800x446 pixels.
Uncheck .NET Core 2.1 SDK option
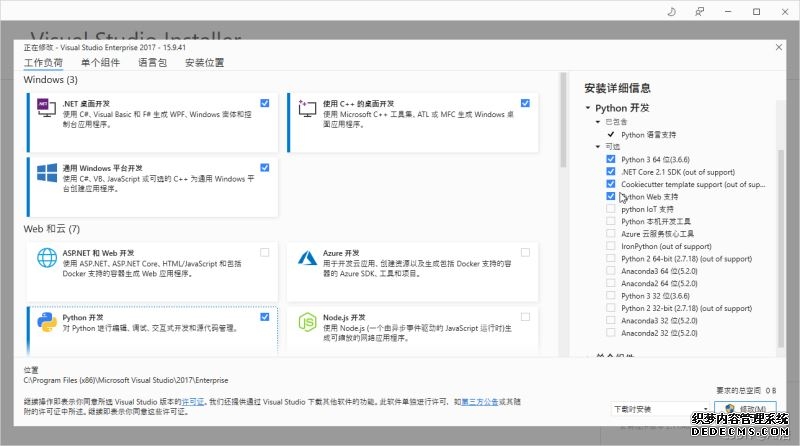610,171
